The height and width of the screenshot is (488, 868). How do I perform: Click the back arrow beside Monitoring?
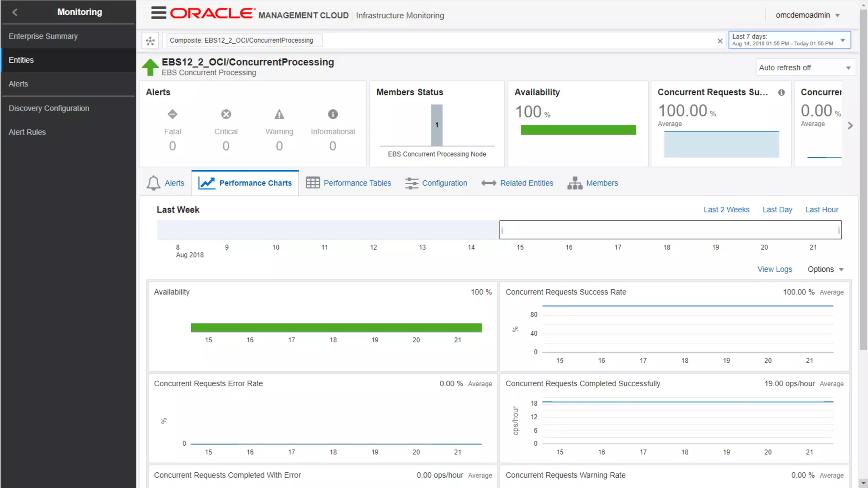pos(15,12)
